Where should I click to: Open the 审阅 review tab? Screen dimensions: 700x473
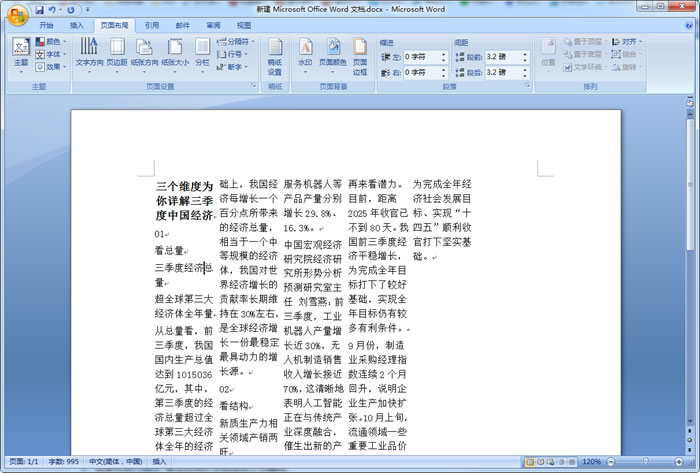click(x=213, y=24)
